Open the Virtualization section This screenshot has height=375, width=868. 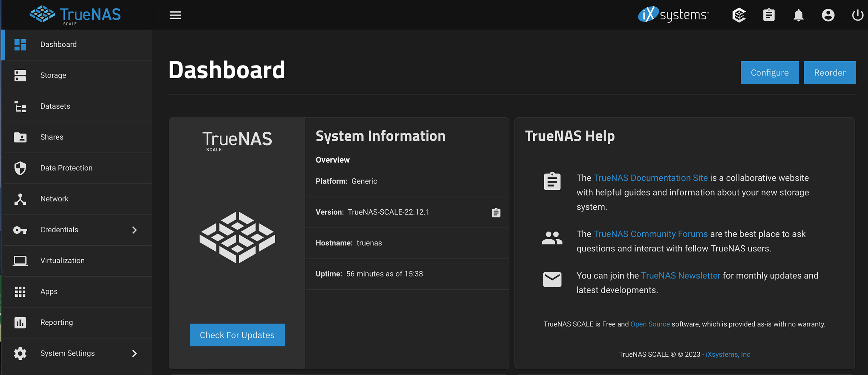(62, 261)
